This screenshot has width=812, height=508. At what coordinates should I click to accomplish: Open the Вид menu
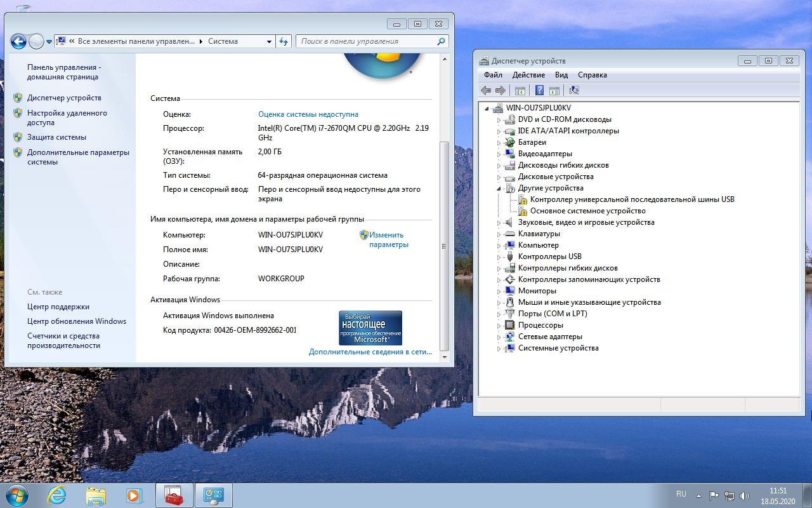coord(561,75)
